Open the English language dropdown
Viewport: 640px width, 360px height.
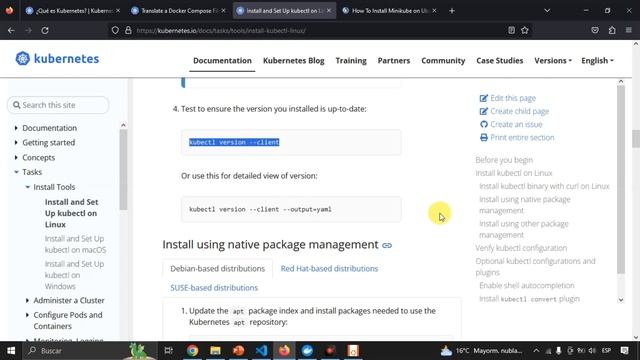click(x=597, y=60)
